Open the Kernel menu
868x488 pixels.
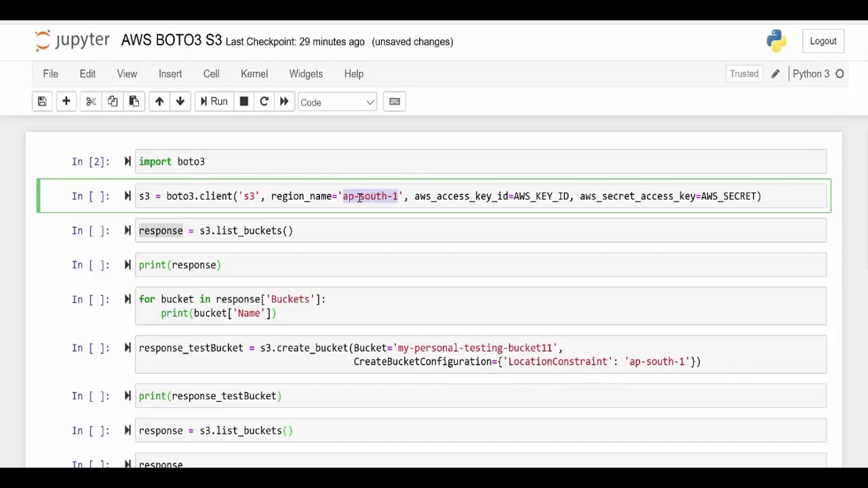[x=254, y=74]
